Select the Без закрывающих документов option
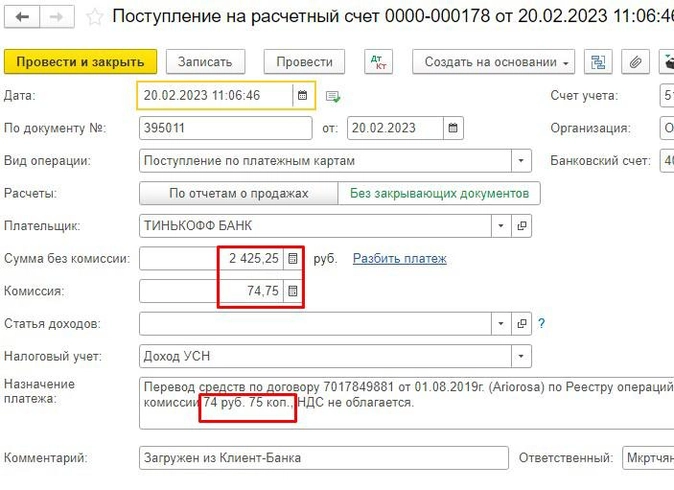Image resolution: width=674 pixels, height=490 pixels. click(439, 193)
